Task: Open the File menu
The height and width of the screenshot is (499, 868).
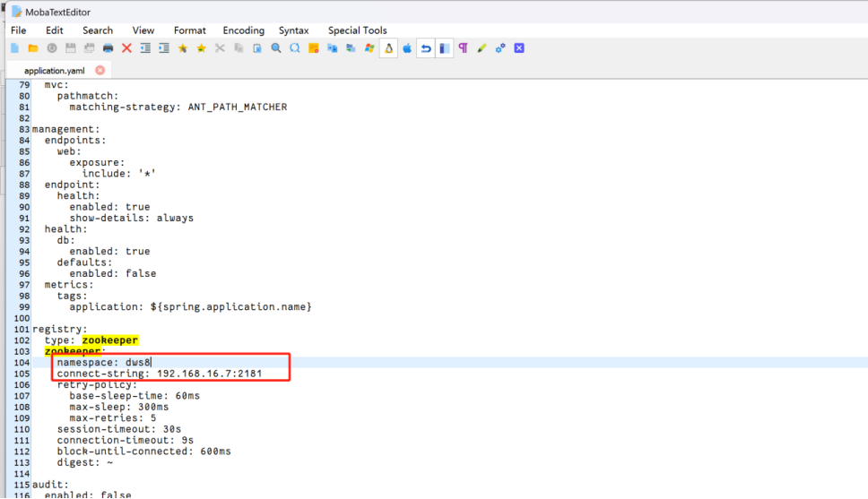Action: coord(18,30)
